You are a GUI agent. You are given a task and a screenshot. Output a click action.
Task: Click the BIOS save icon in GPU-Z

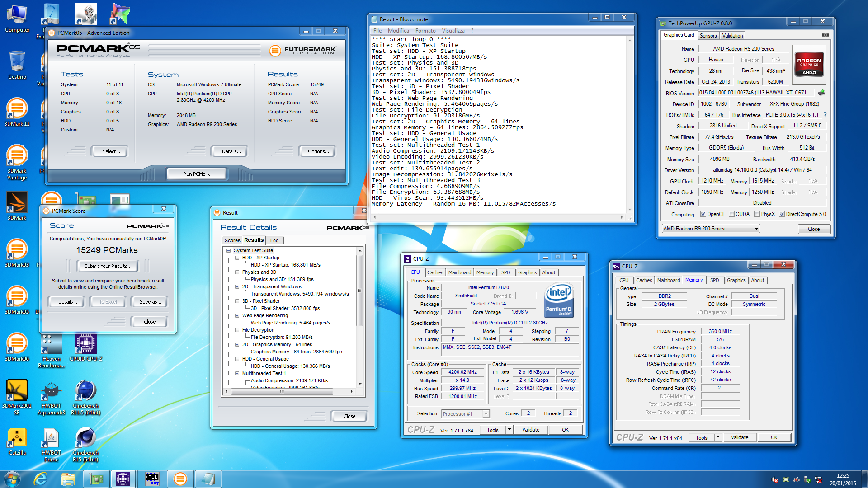821,93
